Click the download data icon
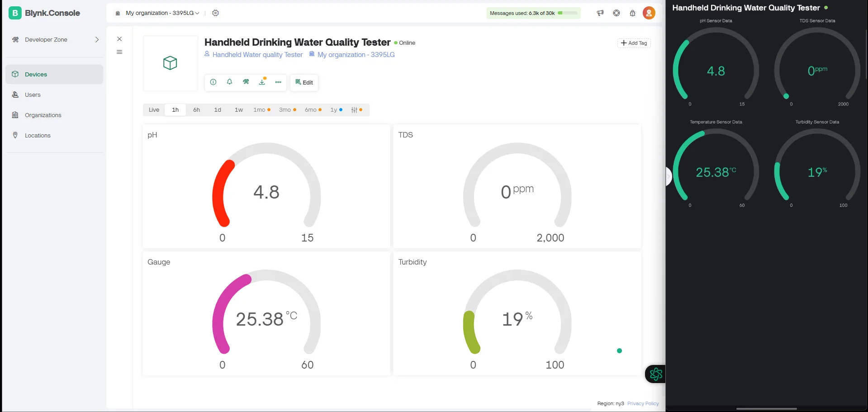This screenshot has width=868, height=412. [262, 82]
